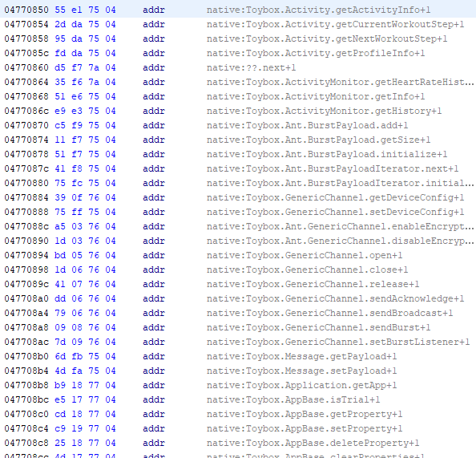Follow the getProfileInfo+1 symbol reference
The height and width of the screenshot is (458, 476).
click(316, 53)
